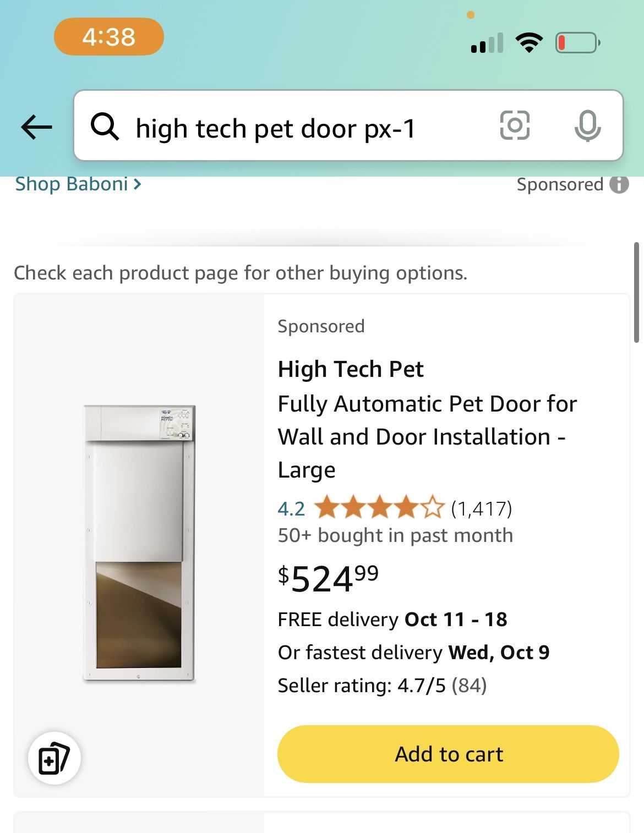Open the Fully Automatic Pet Door product title

pos(428,436)
